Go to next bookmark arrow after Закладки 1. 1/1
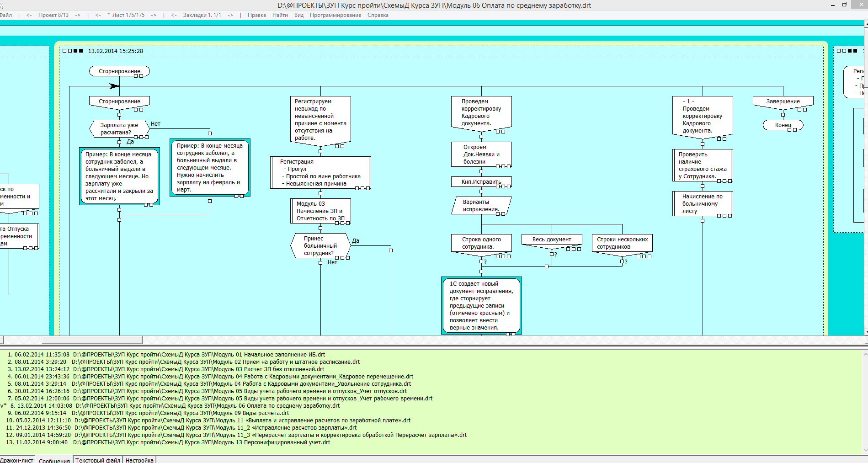 [x=230, y=15]
